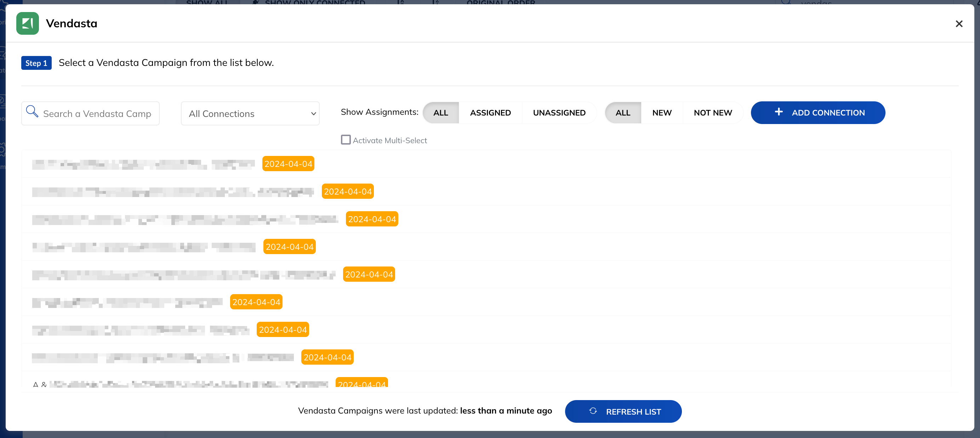The height and width of the screenshot is (438, 980).
Task: Click the Vendasta logo icon
Action: pos(27,24)
